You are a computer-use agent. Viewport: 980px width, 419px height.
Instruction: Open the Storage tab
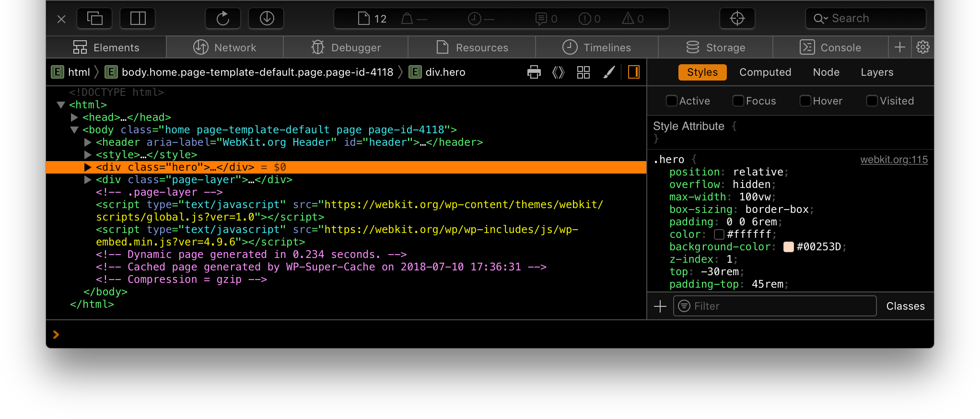coord(715,47)
